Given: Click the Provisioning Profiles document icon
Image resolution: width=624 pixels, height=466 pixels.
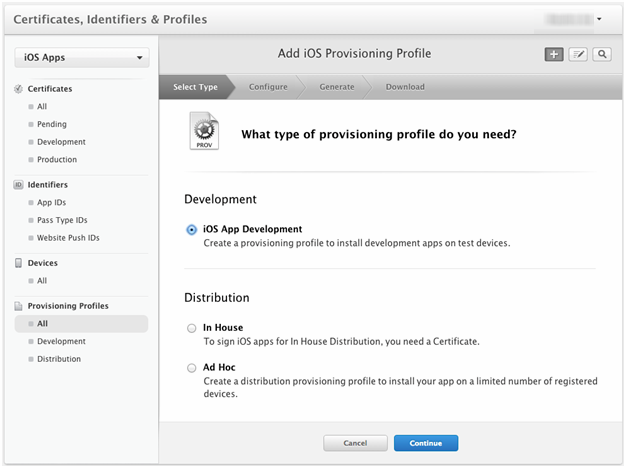Looking at the screenshot, I should coord(18,306).
